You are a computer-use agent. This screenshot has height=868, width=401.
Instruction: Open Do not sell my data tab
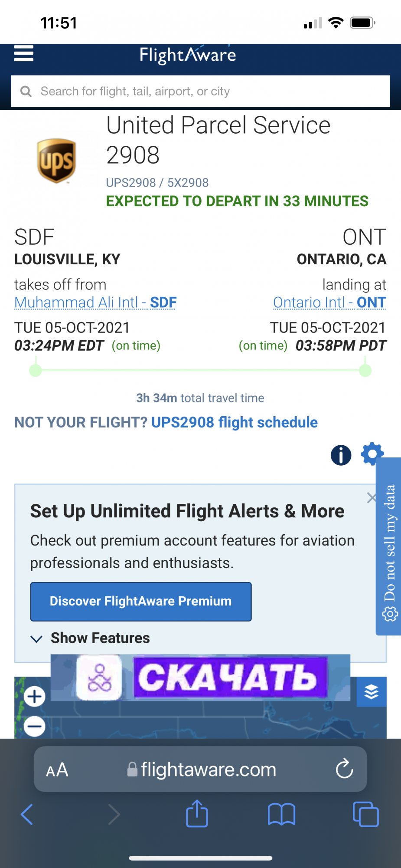389,547
